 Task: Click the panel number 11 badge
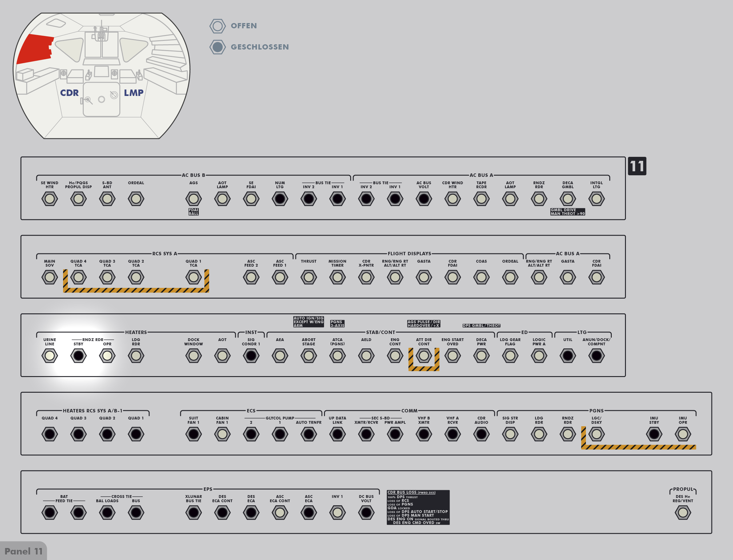[637, 166]
